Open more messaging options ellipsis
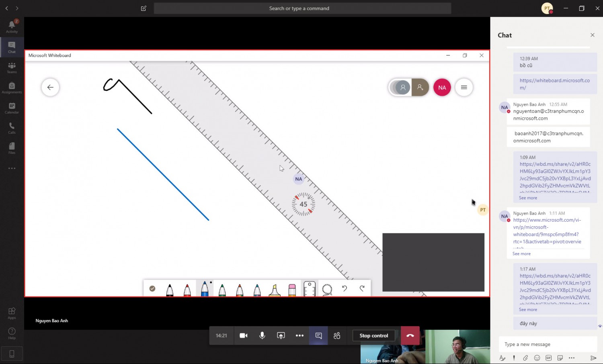 pos(572,358)
